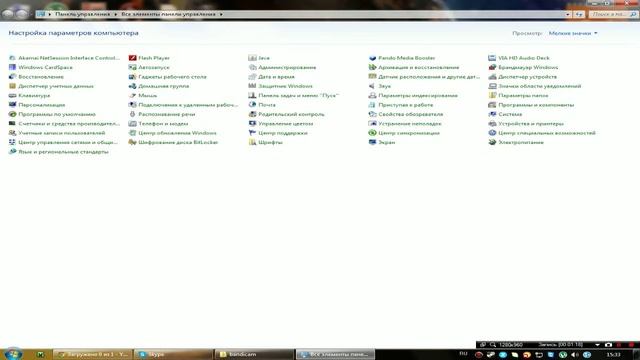This screenshot has width=640, height=360.
Task: Open Значки области уведомлений
Action: click(540, 86)
